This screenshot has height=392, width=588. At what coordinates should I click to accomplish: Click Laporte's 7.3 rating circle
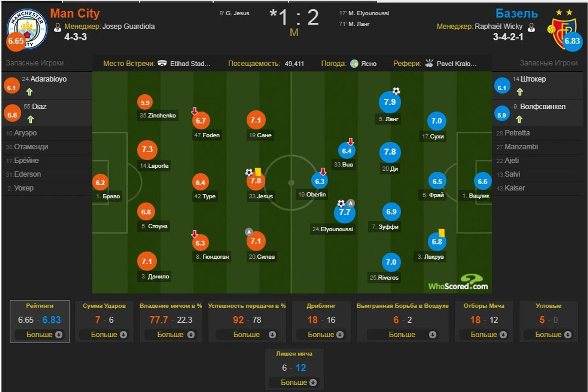(x=147, y=149)
